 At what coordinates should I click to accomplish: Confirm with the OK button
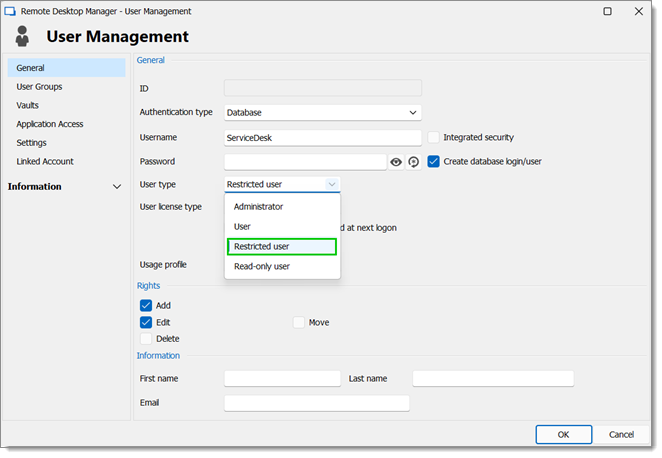coord(564,435)
